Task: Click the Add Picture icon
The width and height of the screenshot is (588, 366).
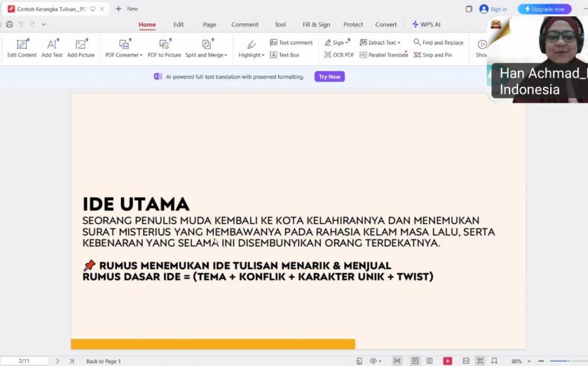Action: coord(81,48)
